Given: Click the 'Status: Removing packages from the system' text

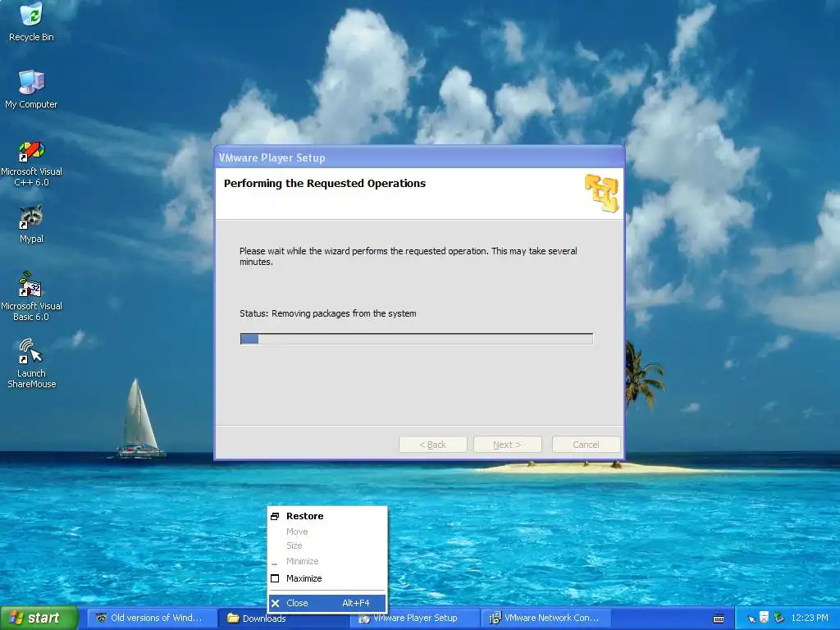Looking at the screenshot, I should click(328, 313).
